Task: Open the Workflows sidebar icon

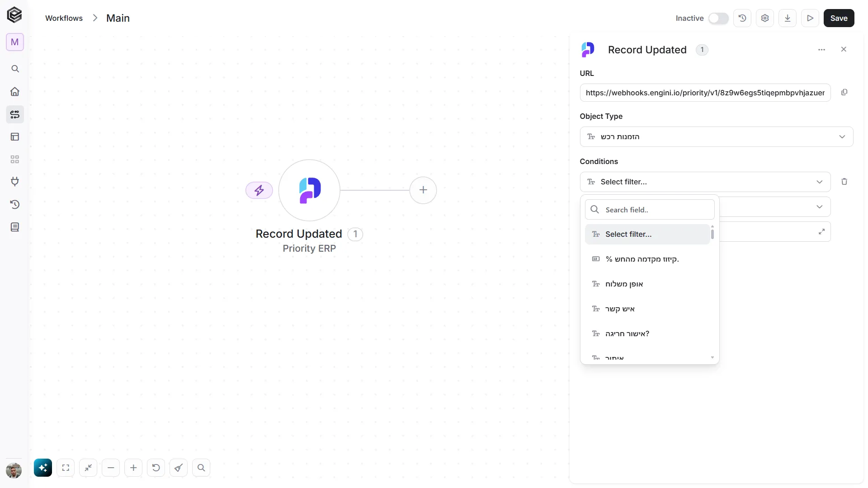Action: click(x=15, y=114)
